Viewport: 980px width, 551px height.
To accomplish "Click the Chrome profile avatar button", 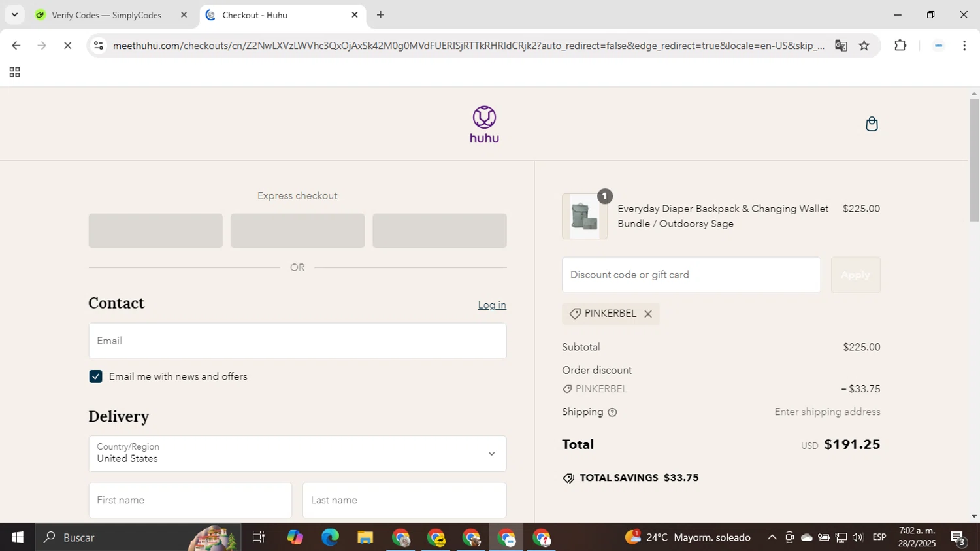I will pos(938,46).
